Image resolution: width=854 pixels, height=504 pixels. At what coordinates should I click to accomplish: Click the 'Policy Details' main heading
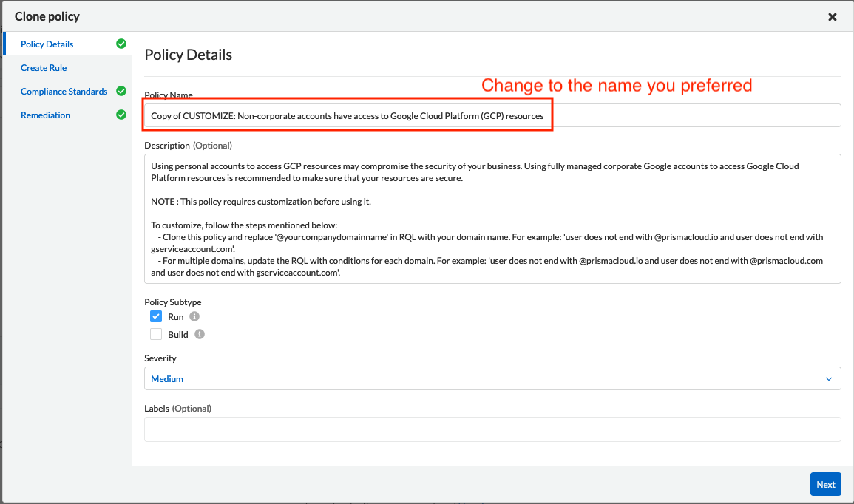(188, 55)
